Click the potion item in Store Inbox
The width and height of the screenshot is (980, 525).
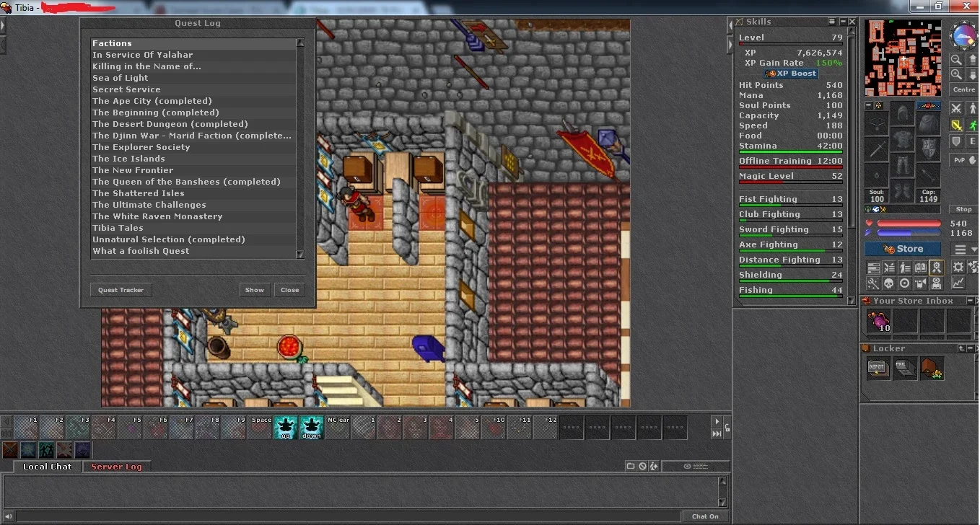pos(878,321)
